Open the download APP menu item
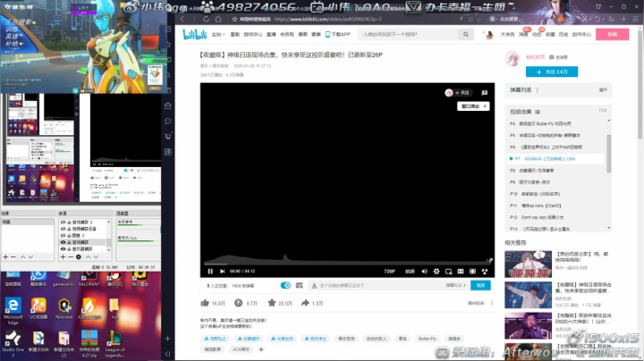This screenshot has width=644, height=361. (337, 35)
